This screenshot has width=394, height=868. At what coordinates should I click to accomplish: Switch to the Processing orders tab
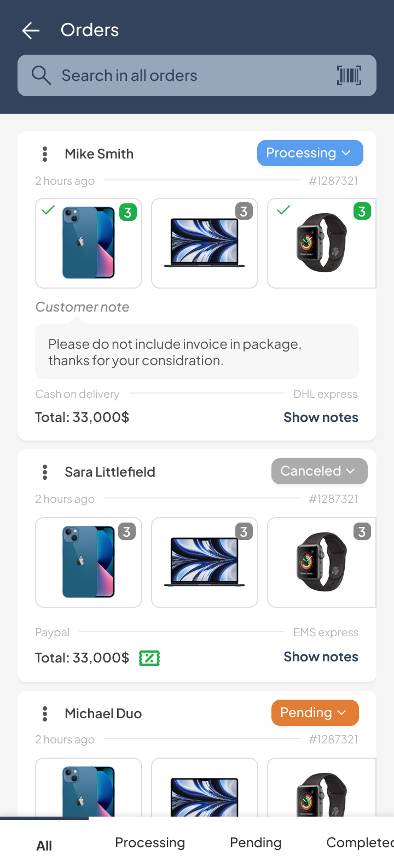coord(150,843)
